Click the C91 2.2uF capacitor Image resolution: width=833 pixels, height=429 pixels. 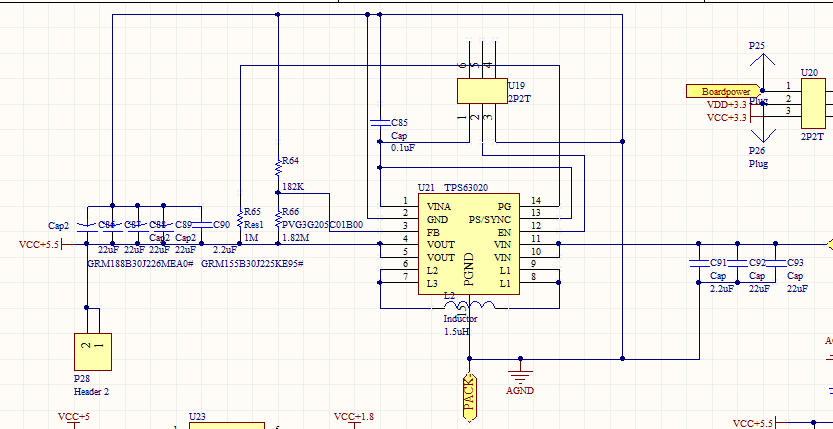(699, 263)
